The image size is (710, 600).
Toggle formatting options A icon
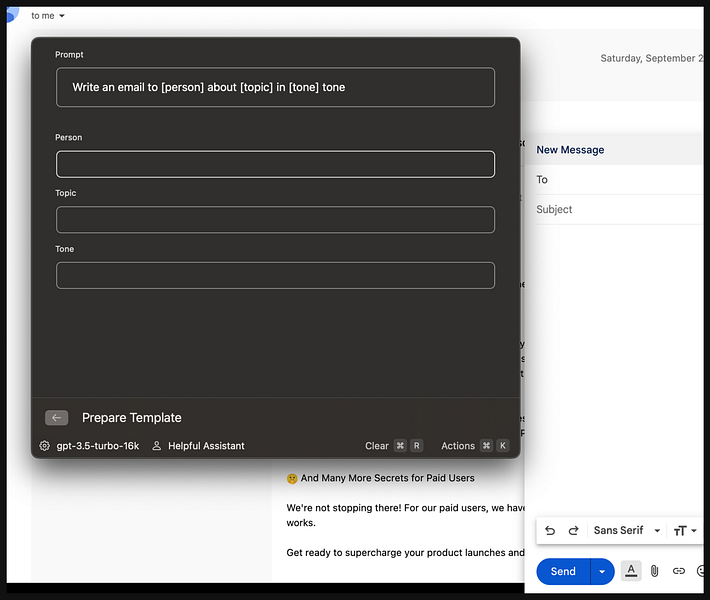(631, 571)
